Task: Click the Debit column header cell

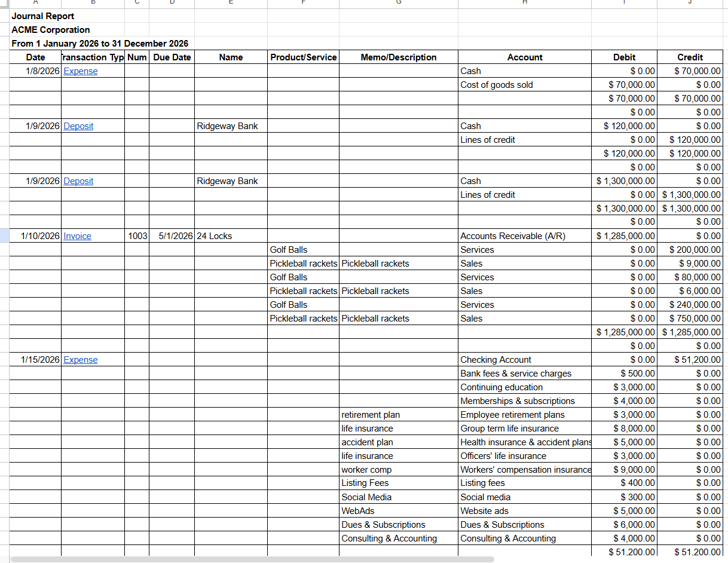Action: (x=624, y=57)
